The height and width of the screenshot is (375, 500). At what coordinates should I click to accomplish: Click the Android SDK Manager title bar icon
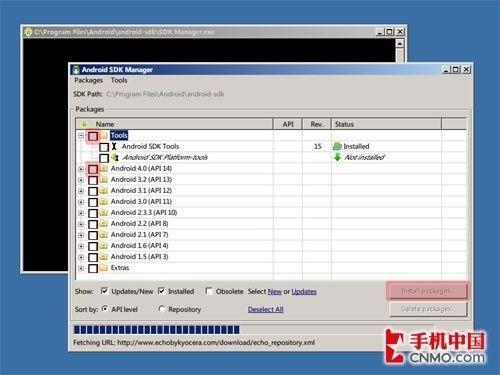[76, 70]
